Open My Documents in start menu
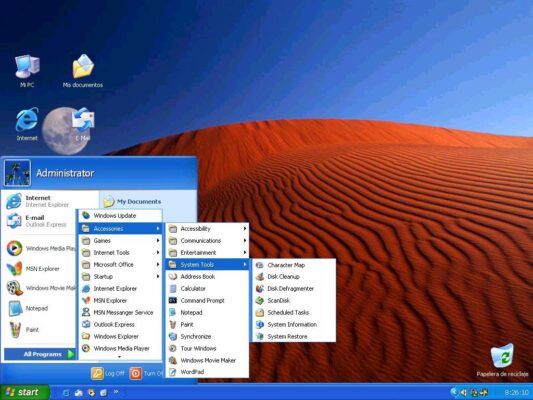 (133, 202)
